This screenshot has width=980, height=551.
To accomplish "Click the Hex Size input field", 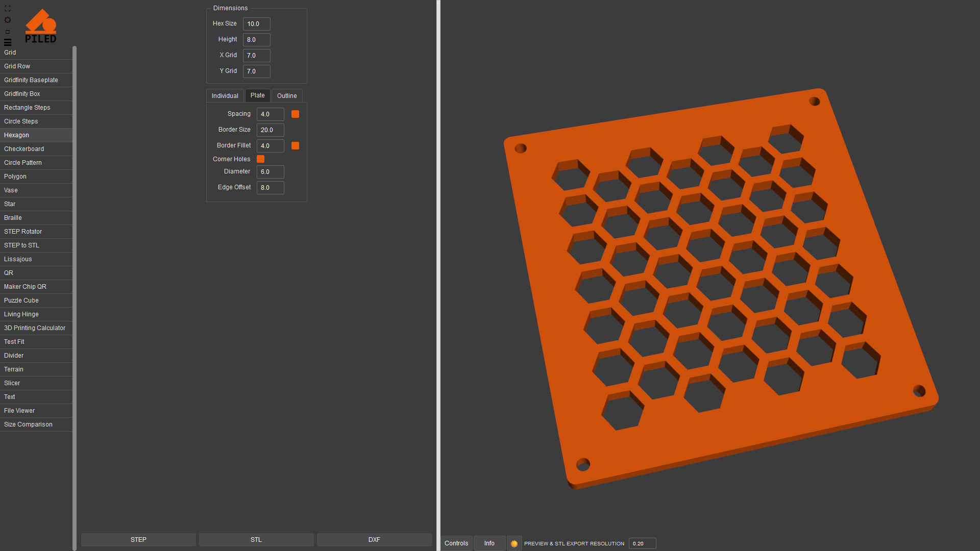I will pyautogui.click(x=256, y=24).
